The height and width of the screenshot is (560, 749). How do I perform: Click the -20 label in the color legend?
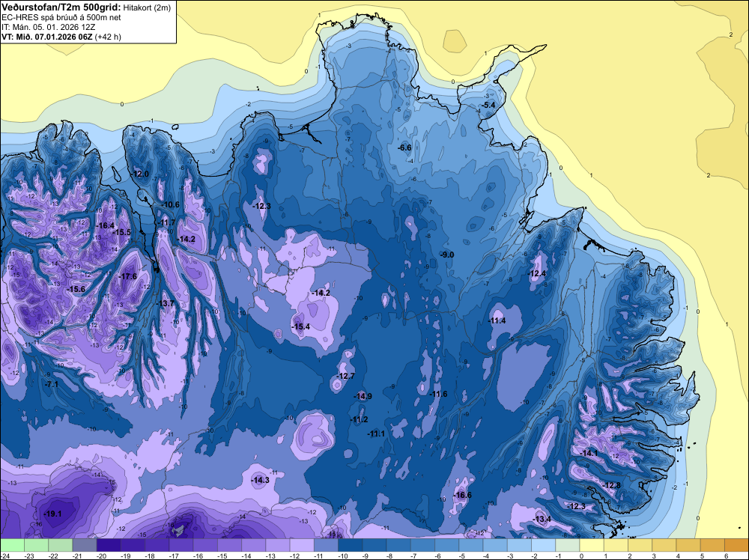click(102, 556)
